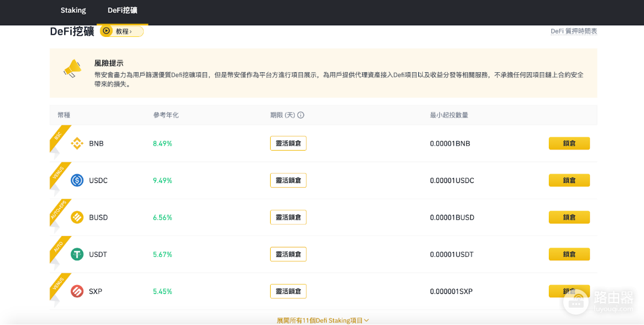The image size is (644, 325).
Task: Click the 風險提示 heading
Action: [x=109, y=63]
